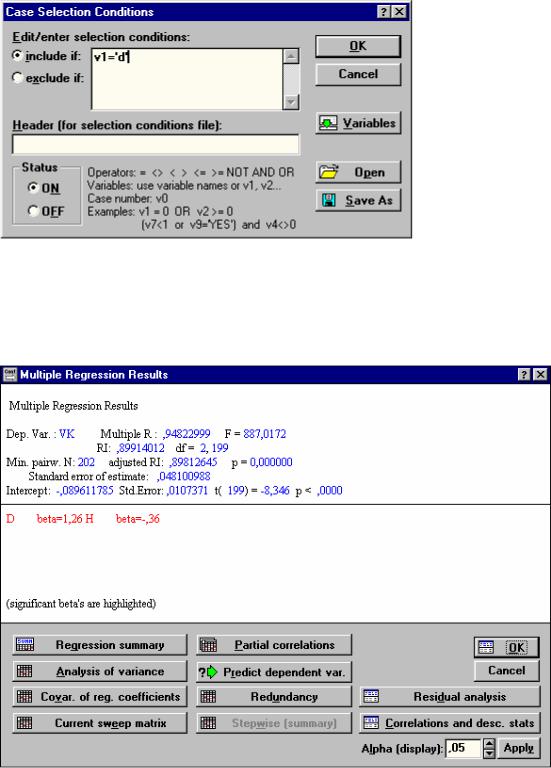Apply the Alpha display value
551x768 pixels.
[519, 748]
